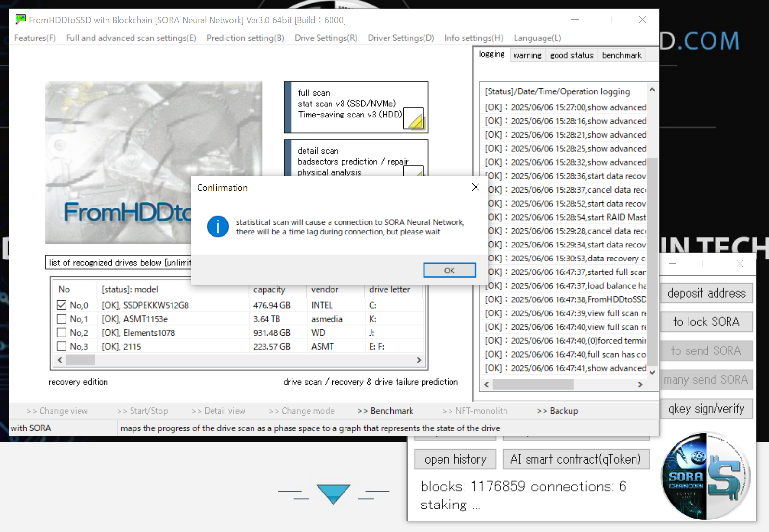Click >> Backup button

click(557, 411)
